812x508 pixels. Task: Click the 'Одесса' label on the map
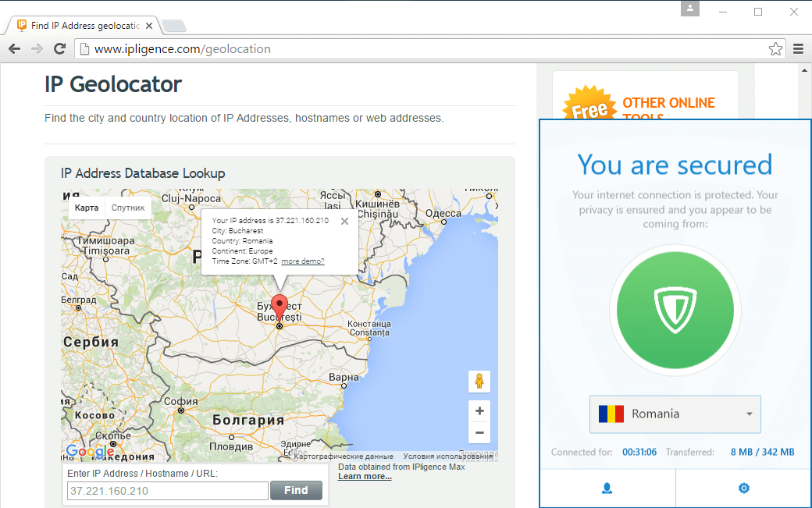(443, 213)
